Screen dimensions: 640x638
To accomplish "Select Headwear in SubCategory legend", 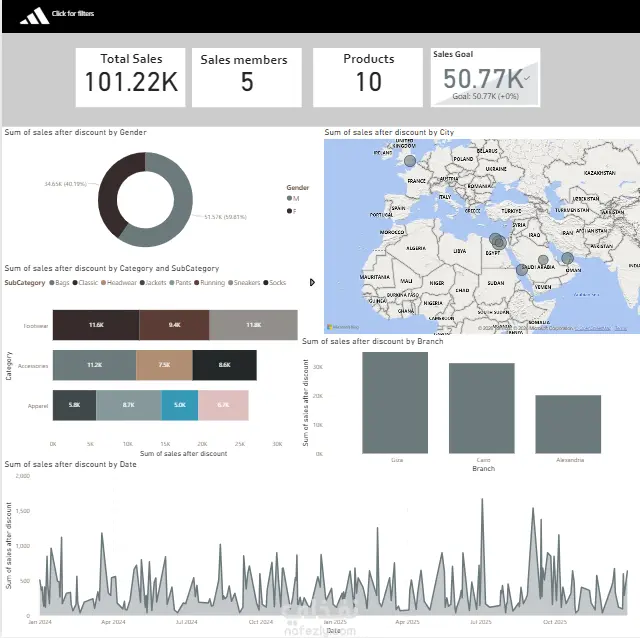I will tap(119, 282).
